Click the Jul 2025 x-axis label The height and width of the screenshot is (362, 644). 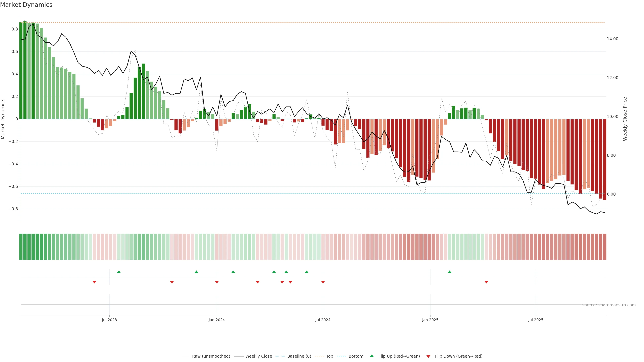tap(536, 320)
